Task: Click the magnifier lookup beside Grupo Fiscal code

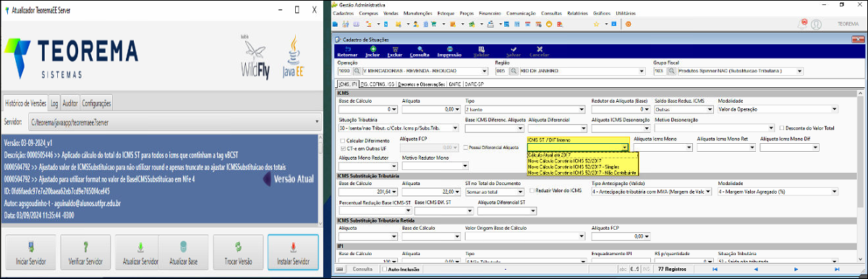Action: 671,72
